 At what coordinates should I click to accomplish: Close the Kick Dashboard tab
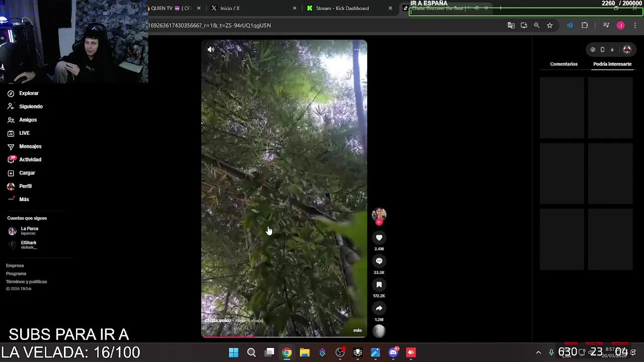[x=390, y=8]
